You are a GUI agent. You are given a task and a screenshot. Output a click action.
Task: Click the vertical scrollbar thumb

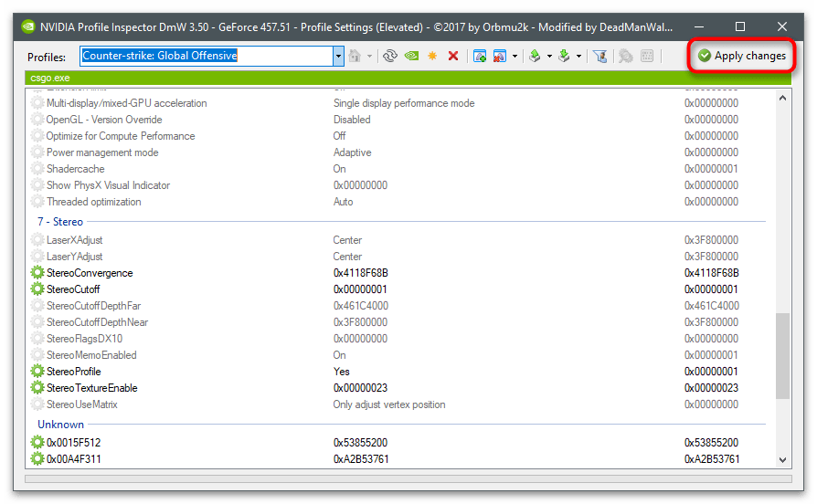[x=782, y=356]
